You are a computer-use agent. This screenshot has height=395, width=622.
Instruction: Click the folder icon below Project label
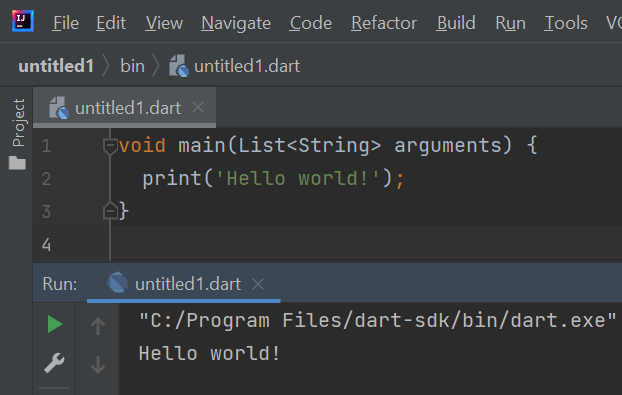click(x=17, y=163)
